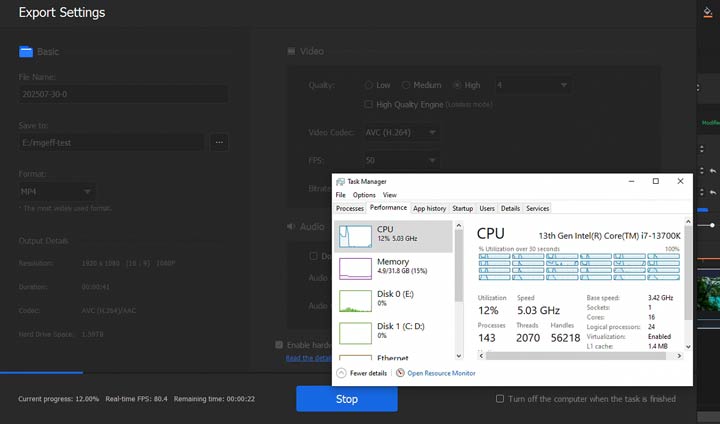Image resolution: width=720 pixels, height=424 pixels.
Task: Click the browse (...) button beside Save to
Action: click(219, 142)
